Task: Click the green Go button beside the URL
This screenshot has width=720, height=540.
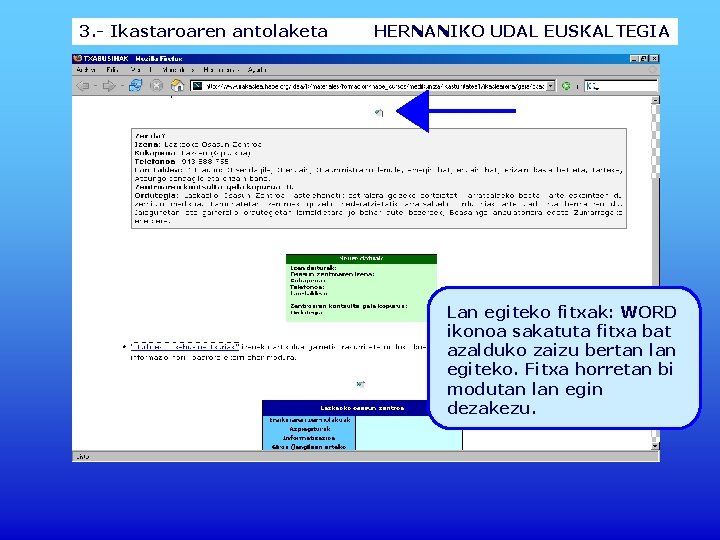Action: [x=566, y=86]
